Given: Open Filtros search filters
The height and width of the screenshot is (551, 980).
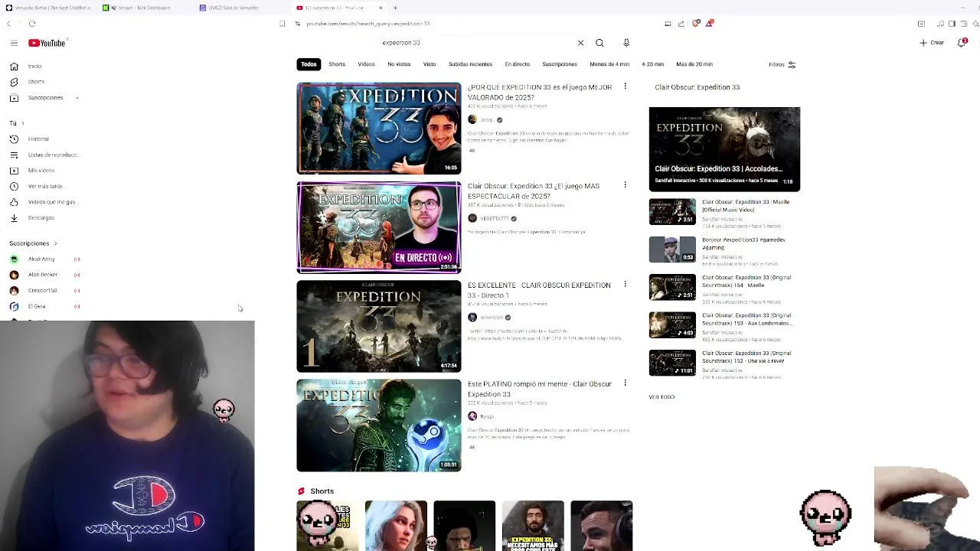Looking at the screenshot, I should (x=782, y=64).
